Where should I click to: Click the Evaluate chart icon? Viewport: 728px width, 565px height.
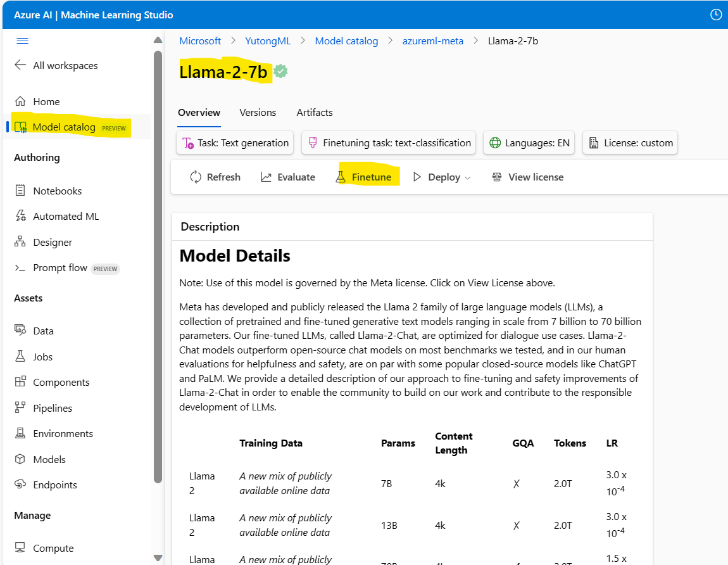click(266, 177)
